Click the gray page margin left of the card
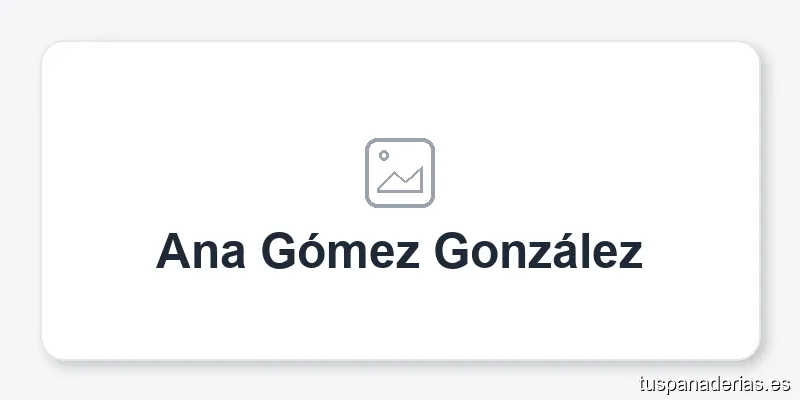The height and width of the screenshot is (400, 800). 18,200
